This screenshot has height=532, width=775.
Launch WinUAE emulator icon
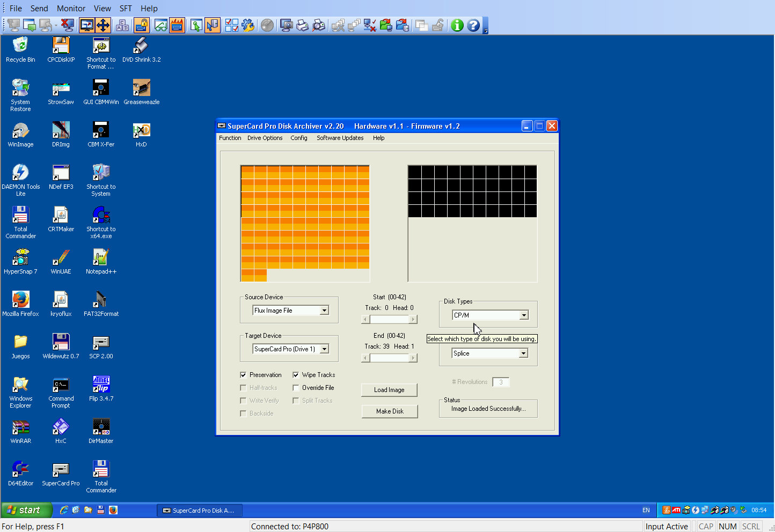(61, 261)
